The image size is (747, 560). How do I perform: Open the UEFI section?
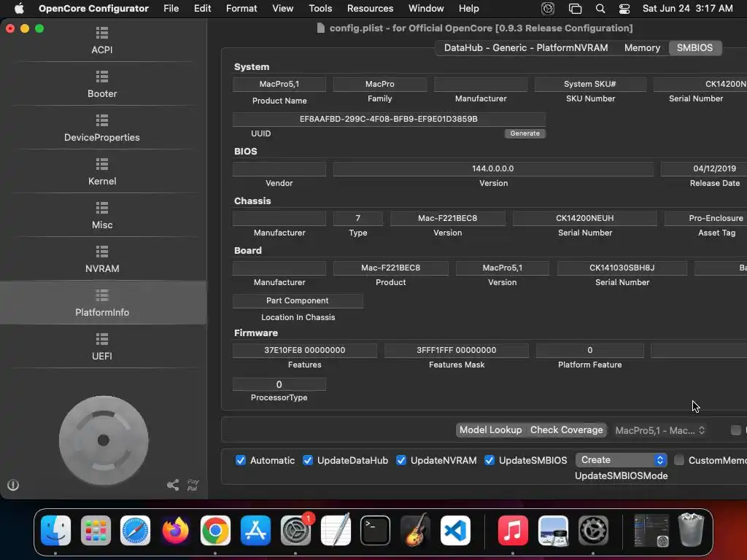(x=102, y=347)
